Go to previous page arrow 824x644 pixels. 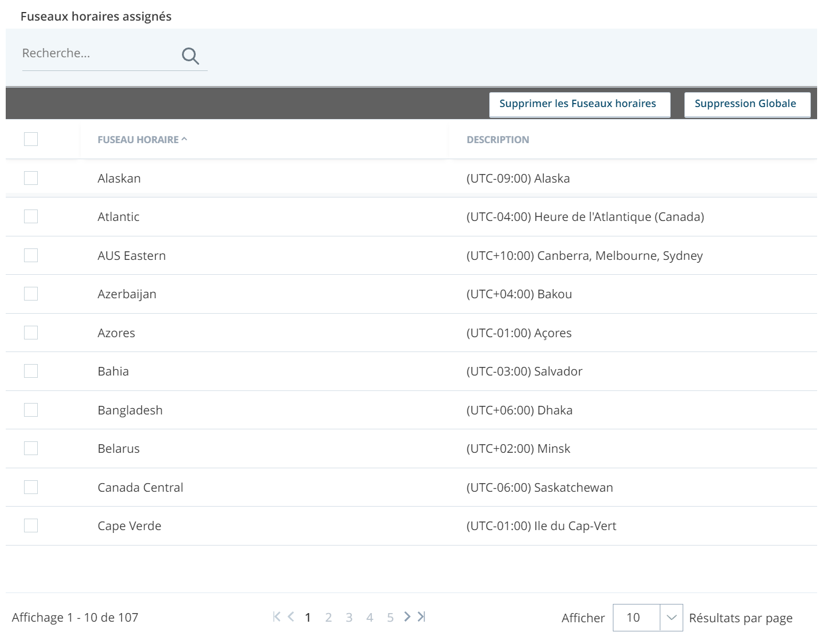coord(291,617)
